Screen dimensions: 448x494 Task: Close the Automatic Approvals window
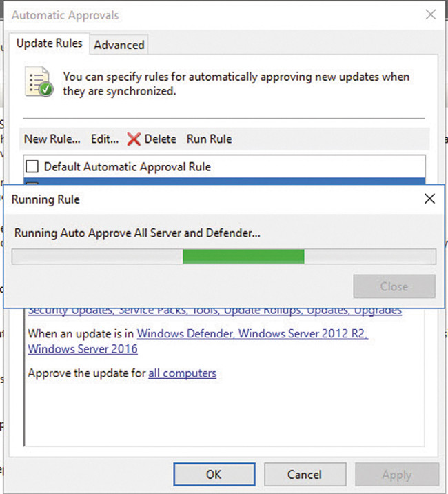point(430,14)
